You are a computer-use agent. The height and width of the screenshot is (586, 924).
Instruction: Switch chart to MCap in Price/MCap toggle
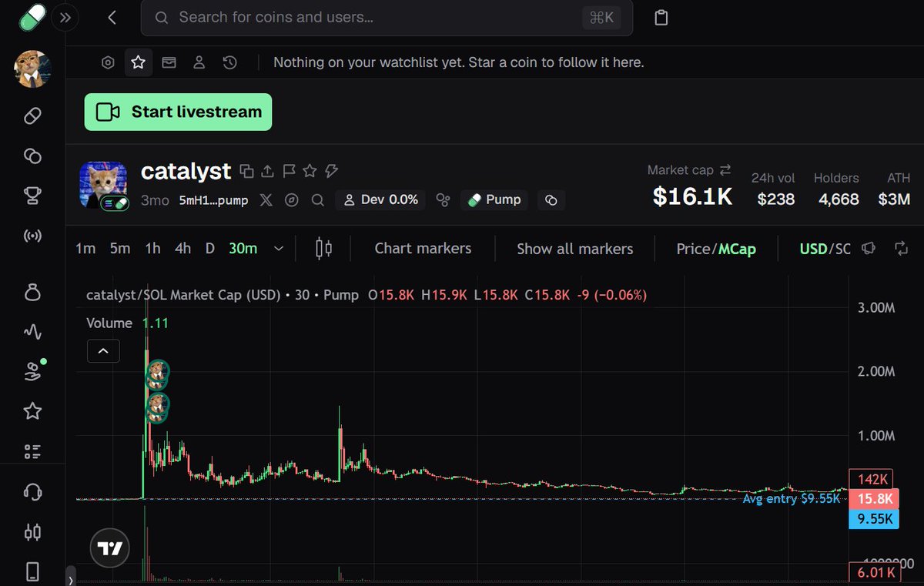coord(737,249)
